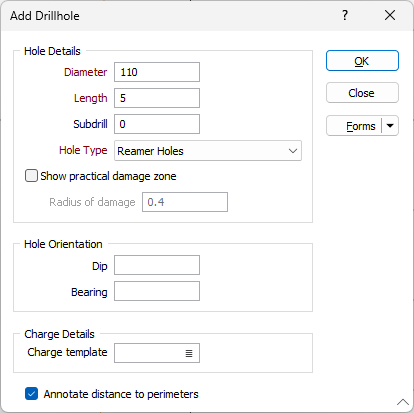
Task: Click the collapse chevron at the dialog corner
Action: pos(403,402)
